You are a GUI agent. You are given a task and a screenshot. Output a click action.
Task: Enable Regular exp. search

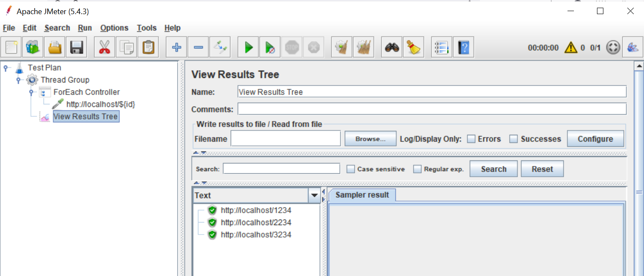(x=417, y=169)
